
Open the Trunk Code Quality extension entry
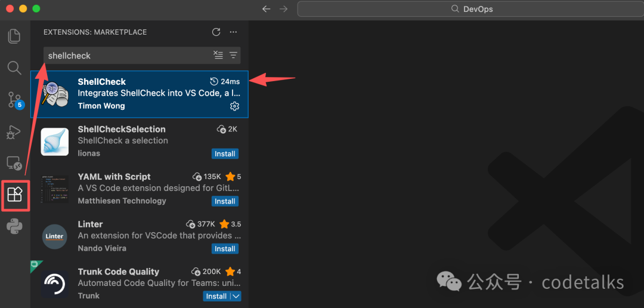tap(140, 284)
